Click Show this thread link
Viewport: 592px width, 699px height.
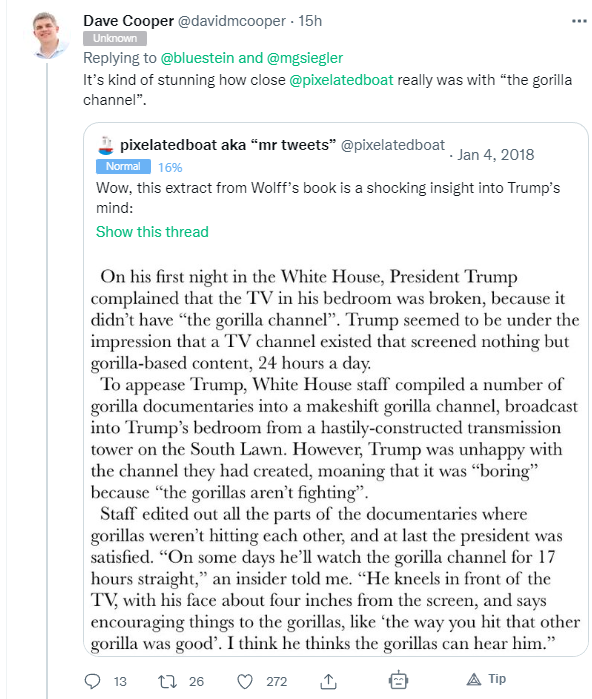tap(152, 232)
